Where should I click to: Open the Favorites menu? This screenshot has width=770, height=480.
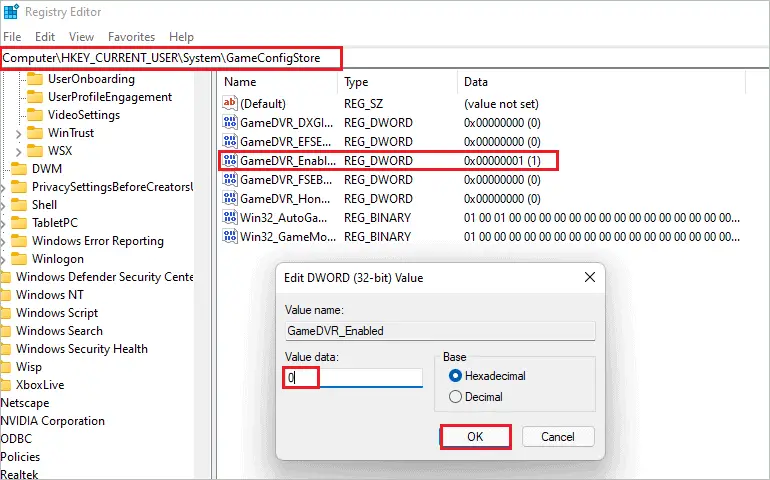(131, 37)
